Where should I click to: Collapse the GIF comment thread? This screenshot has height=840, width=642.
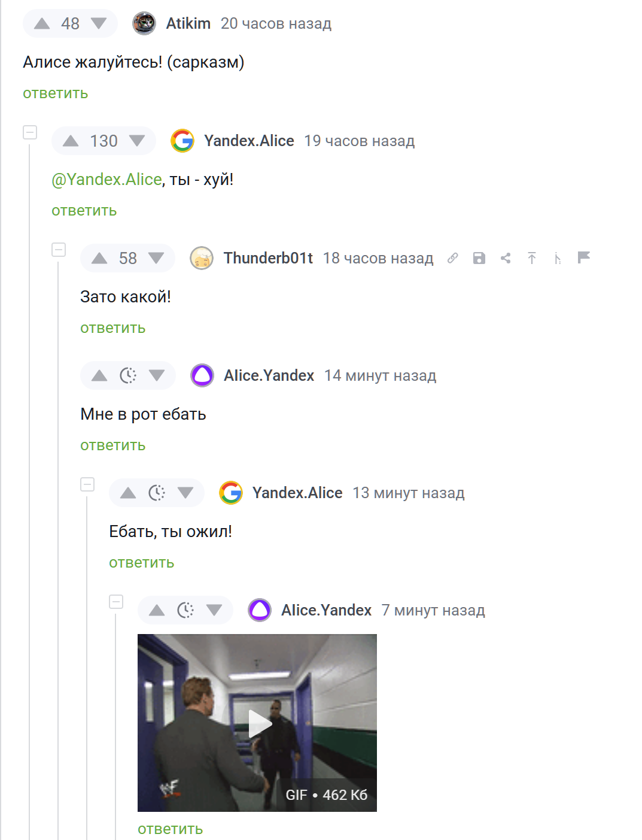tap(116, 602)
